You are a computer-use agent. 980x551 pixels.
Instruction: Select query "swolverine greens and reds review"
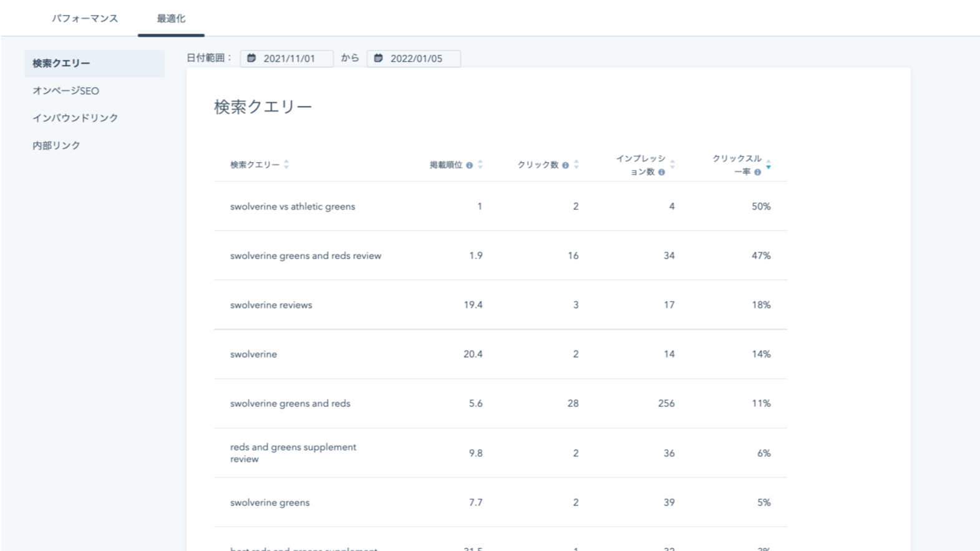click(306, 256)
